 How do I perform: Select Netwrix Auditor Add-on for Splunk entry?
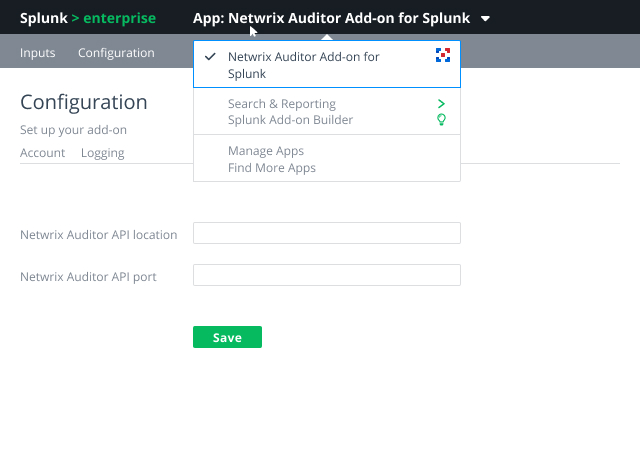[x=327, y=64]
